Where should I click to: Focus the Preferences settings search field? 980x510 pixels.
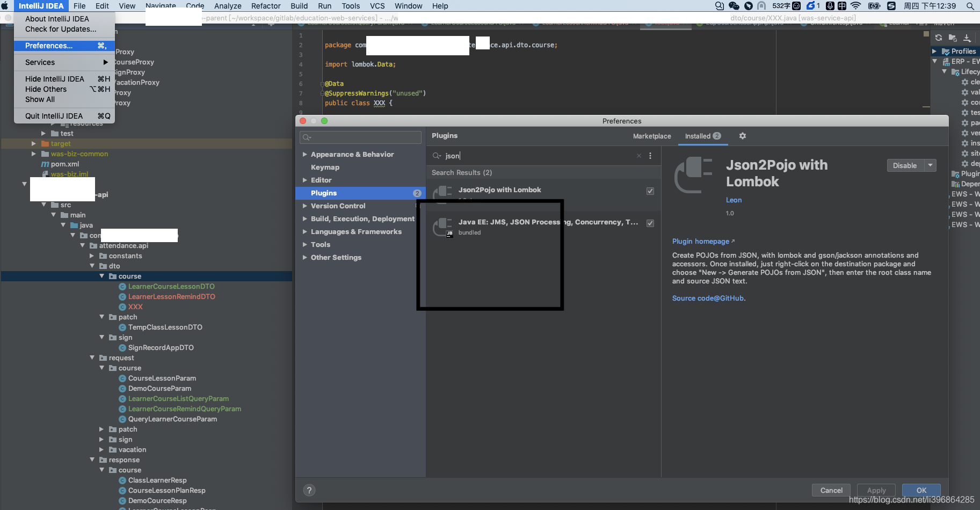click(x=360, y=137)
